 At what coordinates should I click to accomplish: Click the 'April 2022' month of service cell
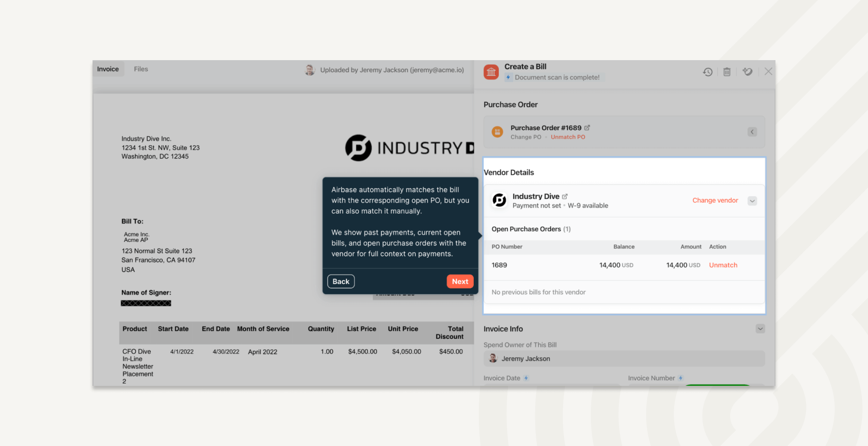pyautogui.click(x=262, y=352)
